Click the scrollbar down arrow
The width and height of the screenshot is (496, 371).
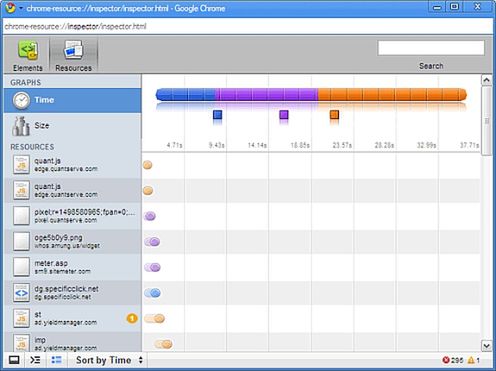coord(487,346)
